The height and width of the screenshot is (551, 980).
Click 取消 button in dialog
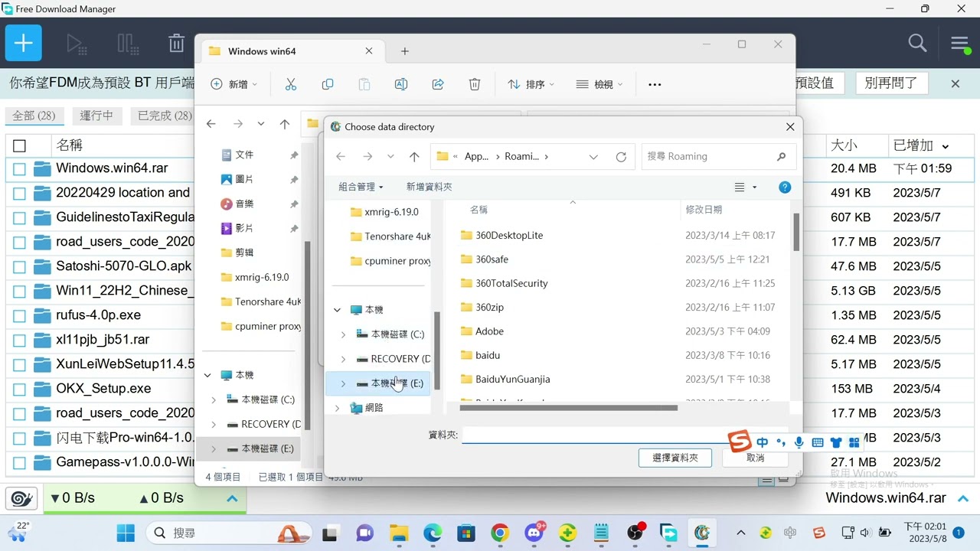tap(755, 458)
